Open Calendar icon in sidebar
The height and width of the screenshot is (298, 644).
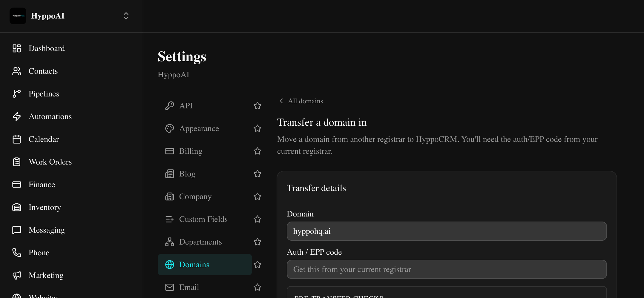click(17, 139)
